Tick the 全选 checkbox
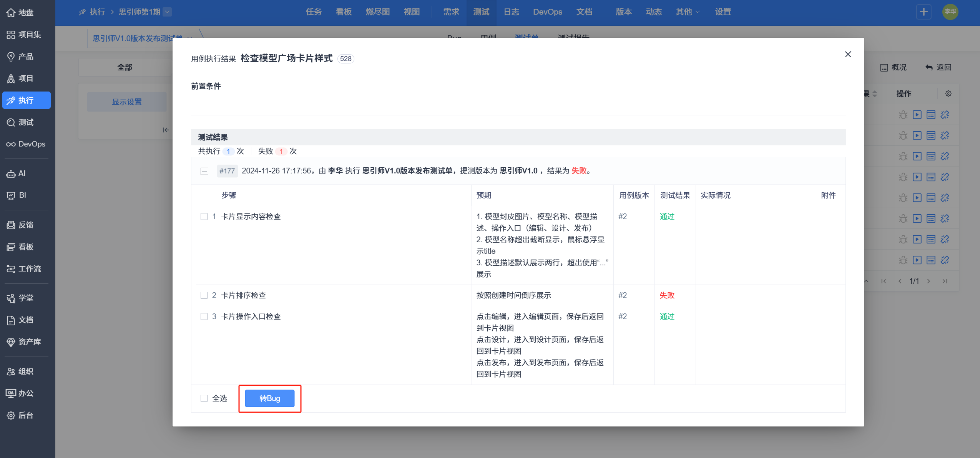 pyautogui.click(x=204, y=398)
